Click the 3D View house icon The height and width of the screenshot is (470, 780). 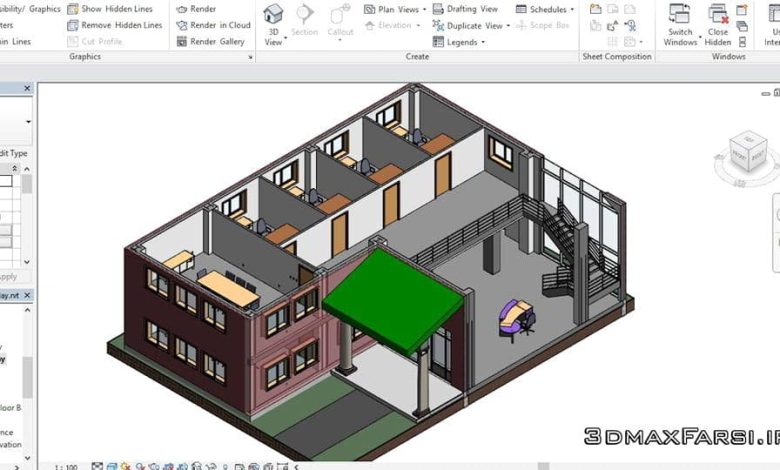pyautogui.click(x=273, y=14)
